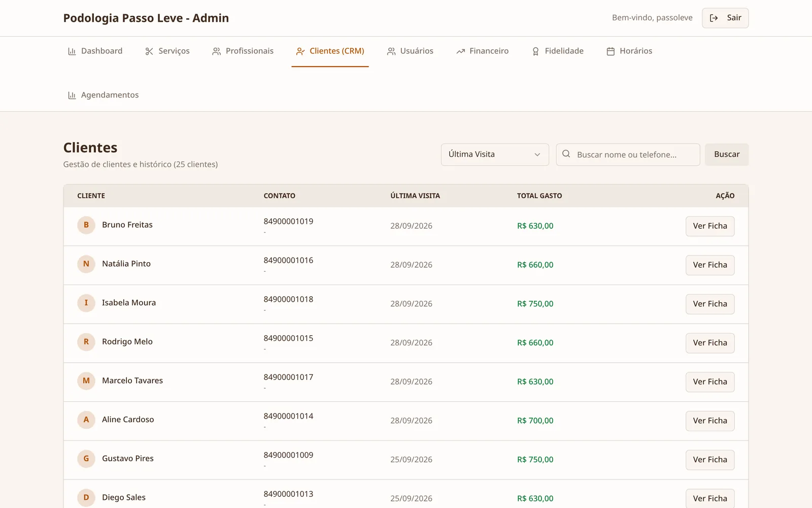Open the Dashboard tab
The height and width of the screenshot is (508, 812).
(95, 51)
